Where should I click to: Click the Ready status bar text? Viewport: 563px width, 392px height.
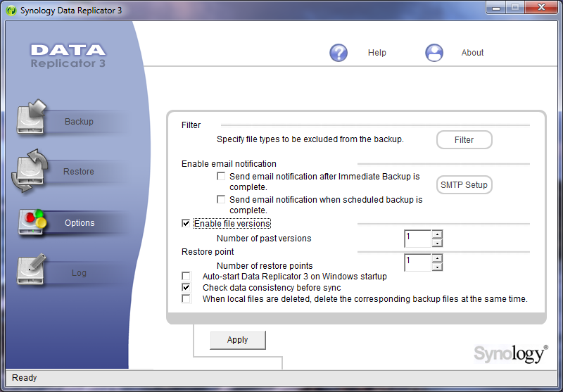[x=25, y=378]
